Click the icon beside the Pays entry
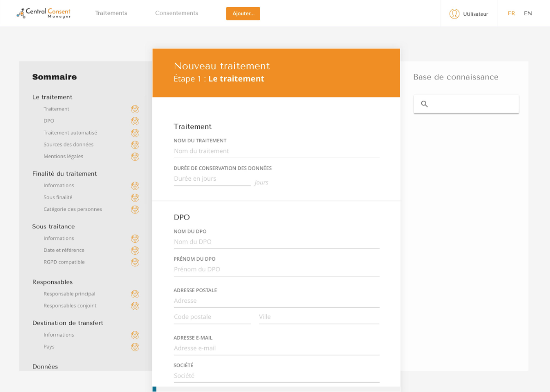The image size is (550, 392). (135, 347)
